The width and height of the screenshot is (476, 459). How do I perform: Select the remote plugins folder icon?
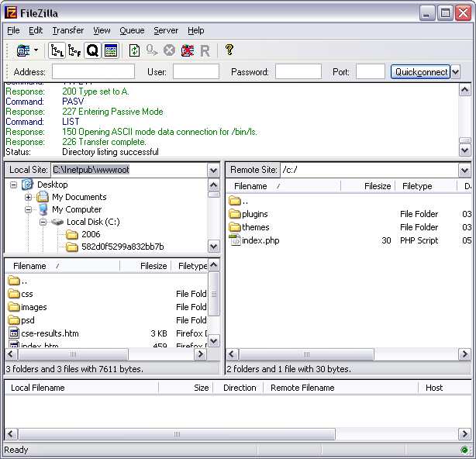pos(235,214)
